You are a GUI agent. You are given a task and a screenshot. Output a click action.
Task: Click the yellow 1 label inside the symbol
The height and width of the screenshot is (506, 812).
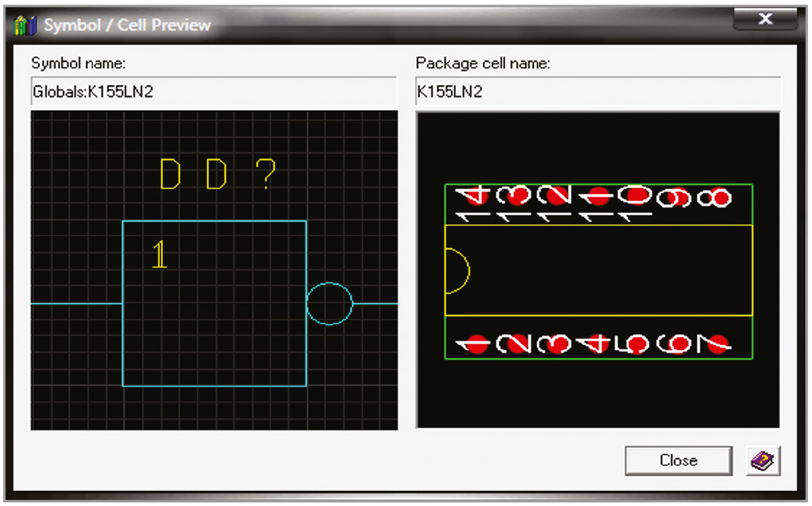click(x=160, y=255)
